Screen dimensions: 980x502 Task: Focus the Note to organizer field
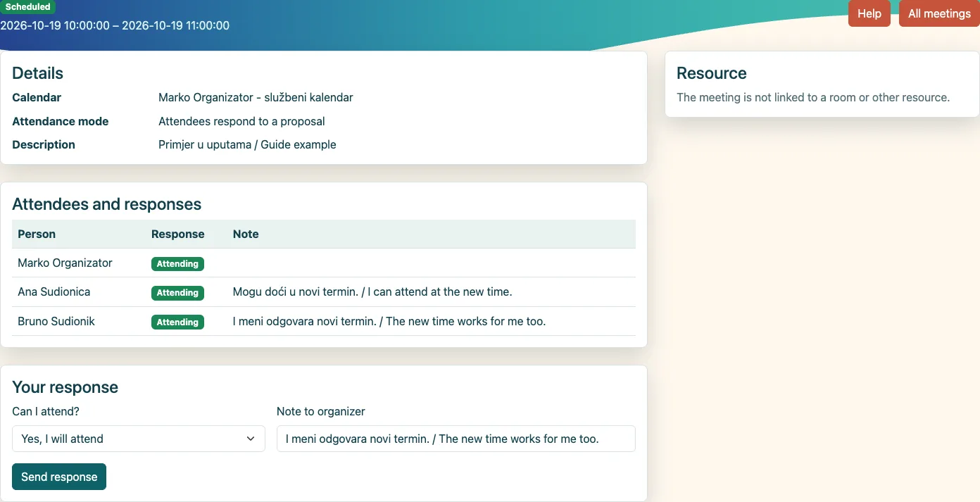(456, 439)
